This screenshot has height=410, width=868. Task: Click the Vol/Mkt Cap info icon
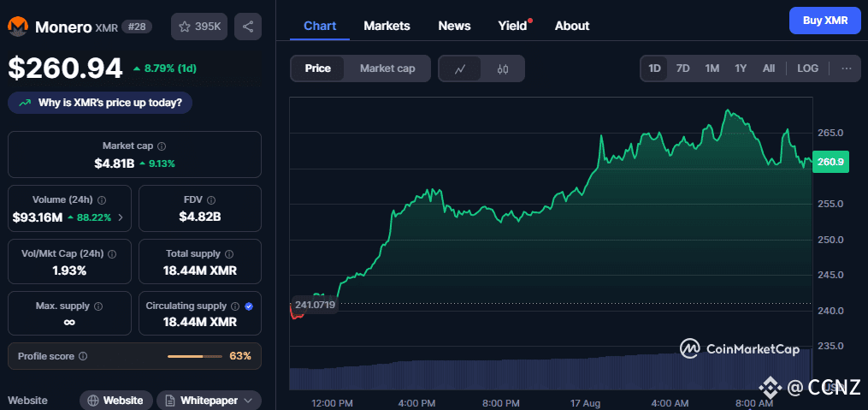tap(112, 253)
